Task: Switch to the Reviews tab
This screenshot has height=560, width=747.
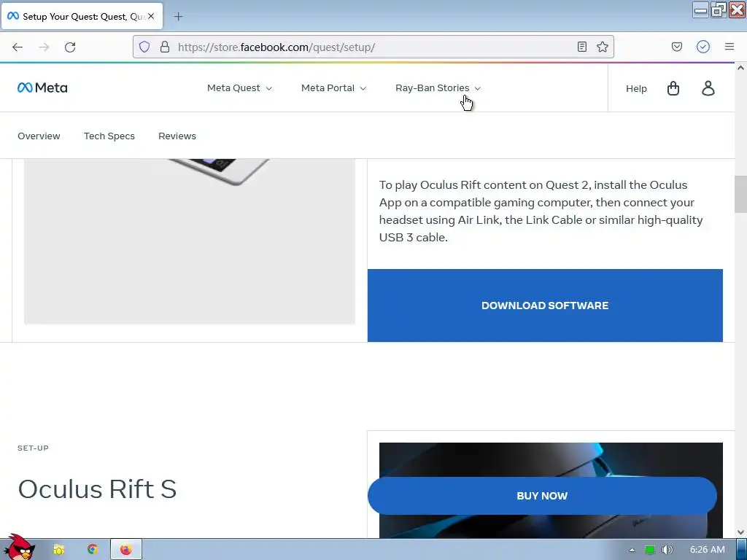Action: pos(177,136)
